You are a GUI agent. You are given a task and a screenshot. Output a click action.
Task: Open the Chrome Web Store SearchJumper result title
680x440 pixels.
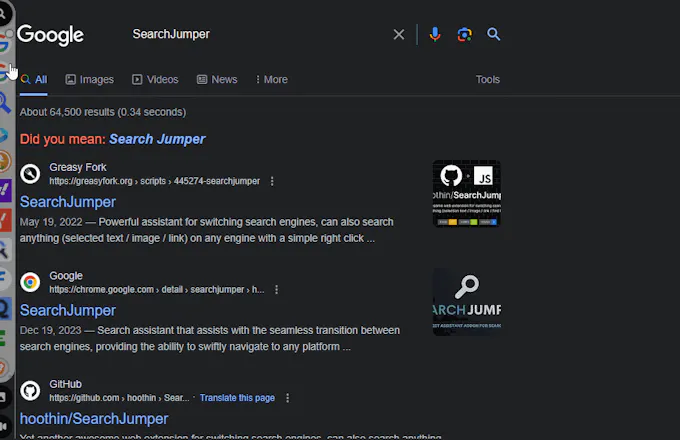[x=68, y=310]
